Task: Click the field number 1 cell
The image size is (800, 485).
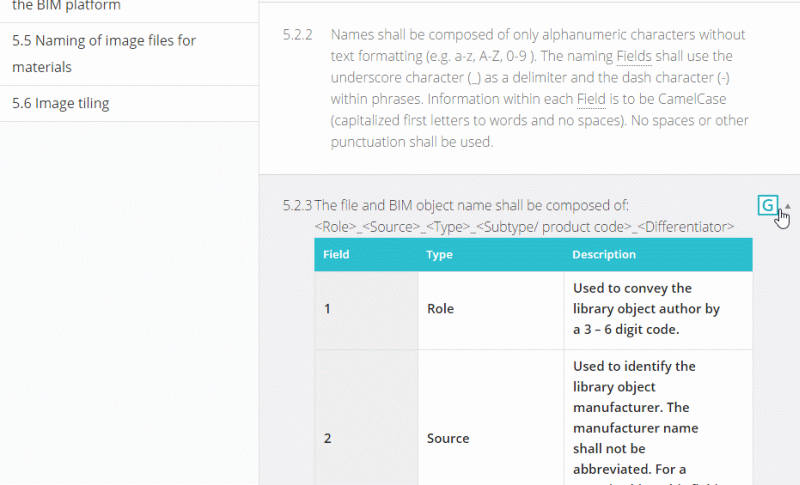Action: click(327, 309)
